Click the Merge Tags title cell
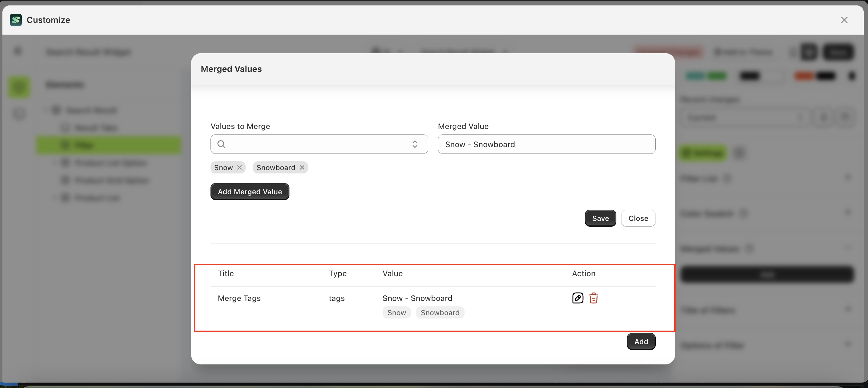 [x=239, y=298]
